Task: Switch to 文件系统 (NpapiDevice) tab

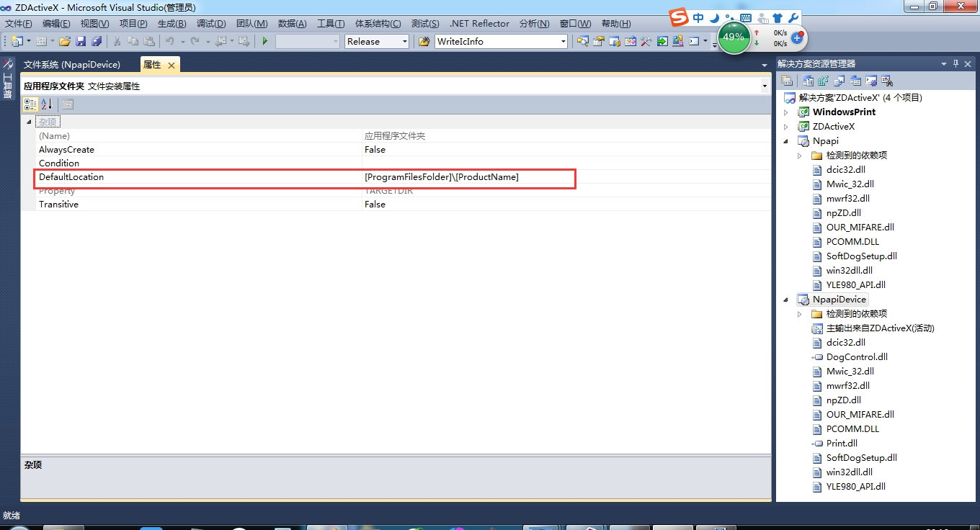Action: (x=72, y=65)
